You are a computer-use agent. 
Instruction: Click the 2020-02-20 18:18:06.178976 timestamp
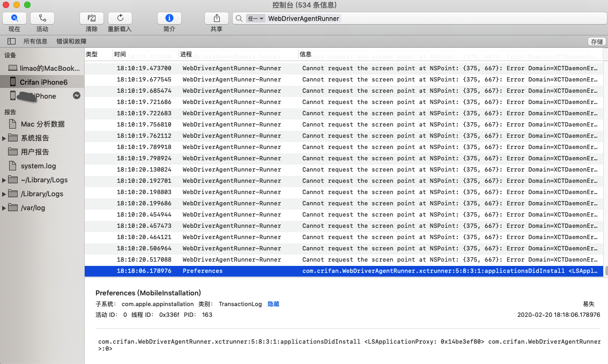558,315
